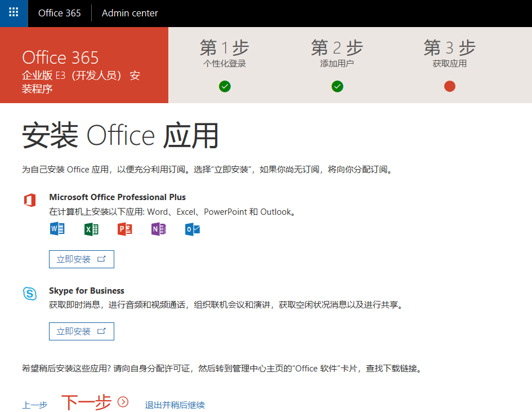This screenshot has height=412, width=532.
Task: Click the circled arrow next to 下一步
Action: click(123, 402)
